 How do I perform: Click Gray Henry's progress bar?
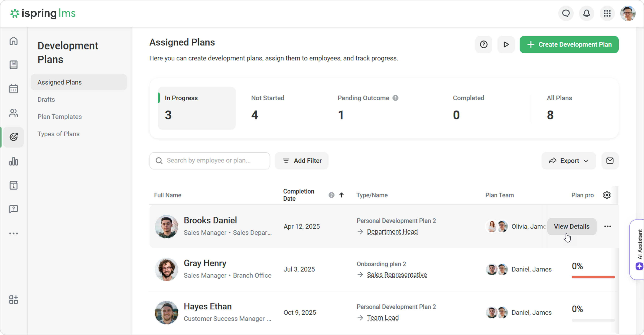point(593,277)
